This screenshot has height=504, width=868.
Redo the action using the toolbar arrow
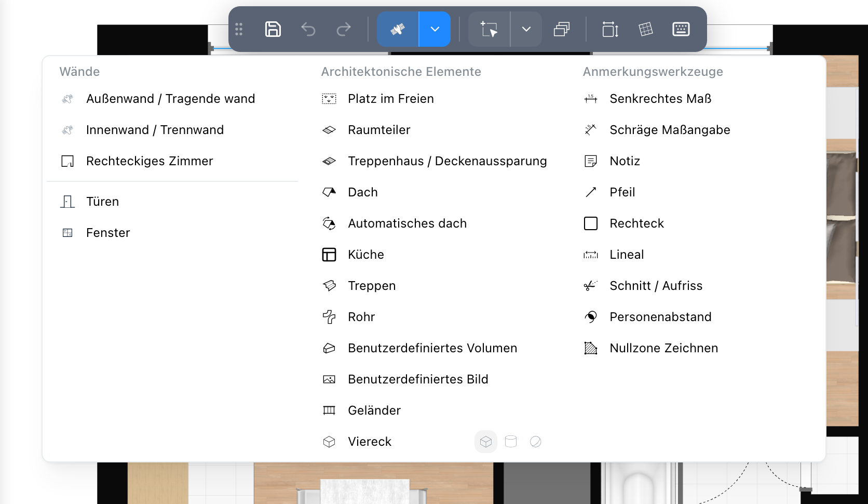(x=344, y=29)
